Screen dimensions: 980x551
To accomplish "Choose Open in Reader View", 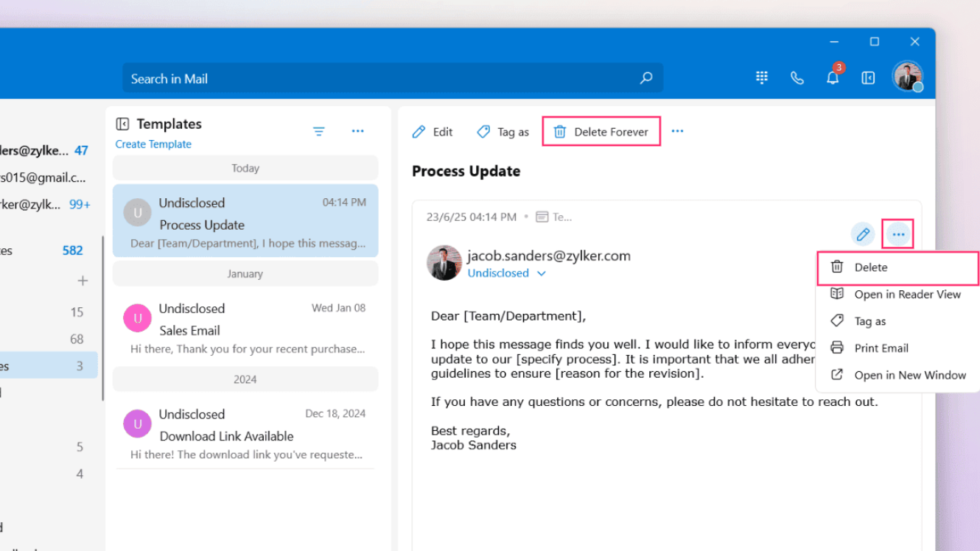I will point(897,294).
